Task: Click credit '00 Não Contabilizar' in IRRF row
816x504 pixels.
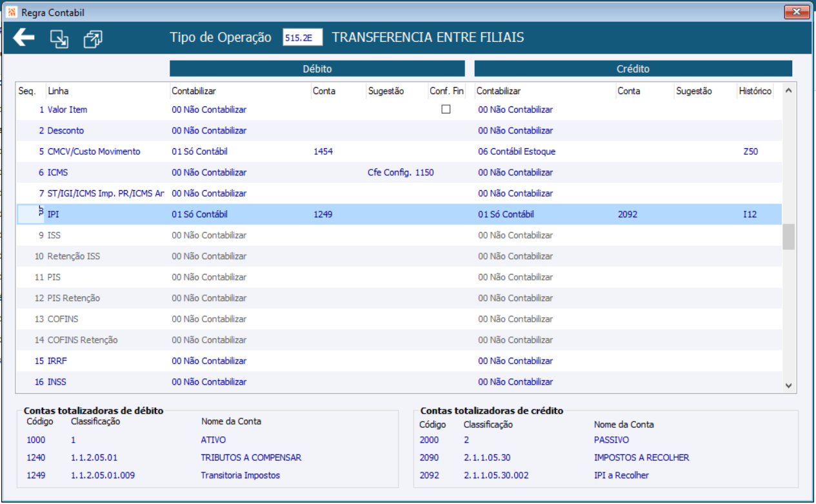Action: coord(515,361)
